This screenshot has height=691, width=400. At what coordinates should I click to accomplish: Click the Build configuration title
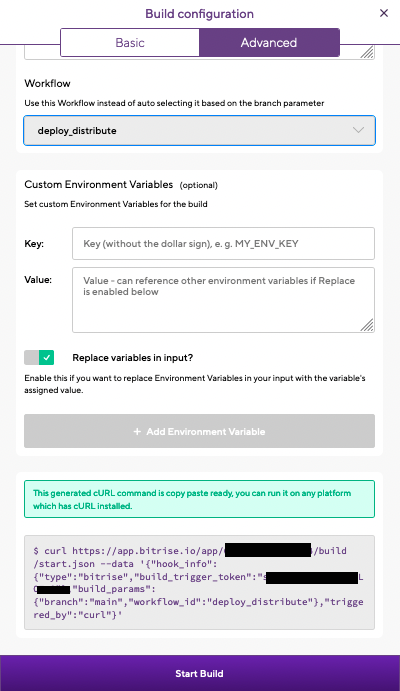point(200,14)
